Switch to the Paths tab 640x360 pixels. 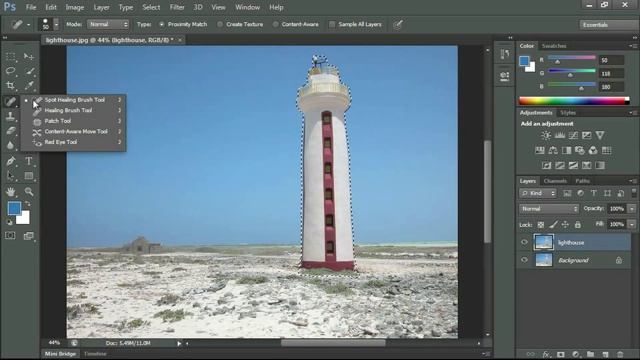tap(582, 181)
